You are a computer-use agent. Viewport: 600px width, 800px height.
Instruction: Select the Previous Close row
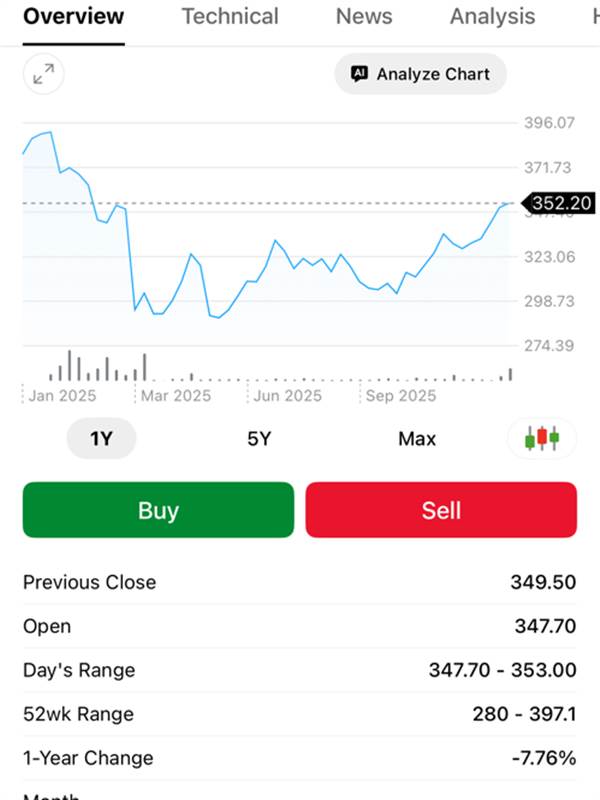pyautogui.click(x=299, y=582)
